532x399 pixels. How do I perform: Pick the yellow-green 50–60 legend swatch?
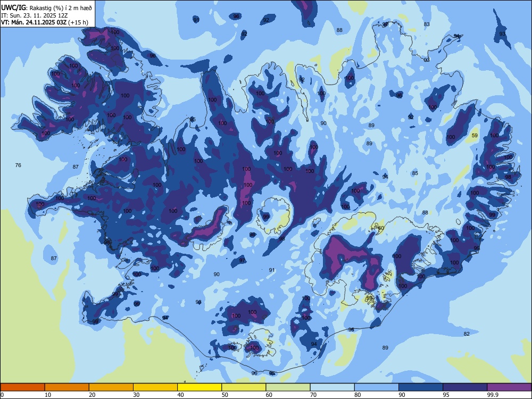point(244,387)
